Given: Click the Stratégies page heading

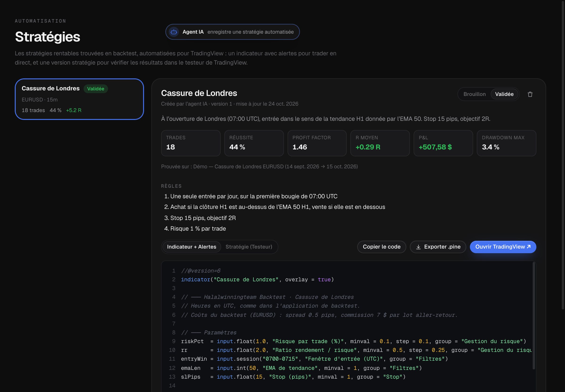Looking at the screenshot, I should 48,37.
